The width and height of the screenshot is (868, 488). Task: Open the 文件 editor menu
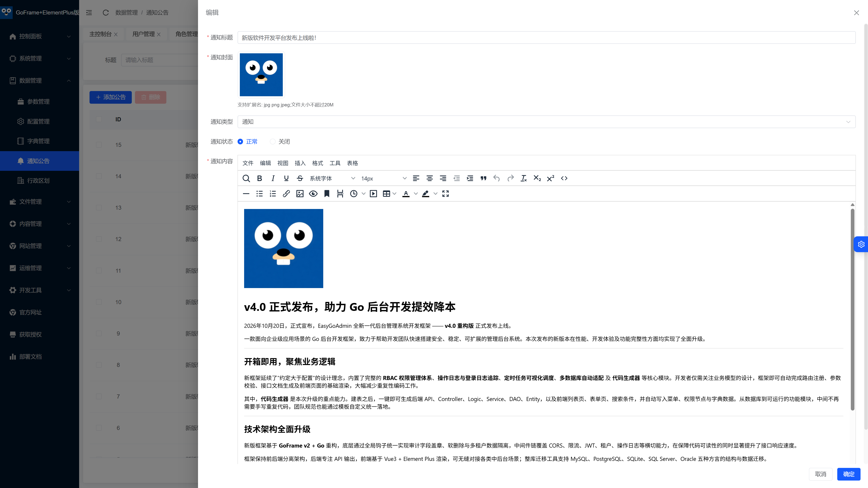pyautogui.click(x=248, y=163)
